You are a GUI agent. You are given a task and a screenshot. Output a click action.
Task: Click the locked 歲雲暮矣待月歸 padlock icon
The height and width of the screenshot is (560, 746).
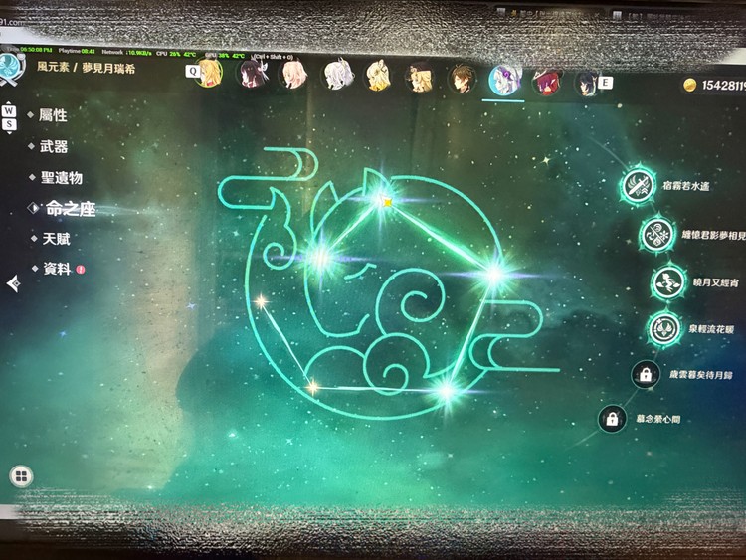pos(646,374)
